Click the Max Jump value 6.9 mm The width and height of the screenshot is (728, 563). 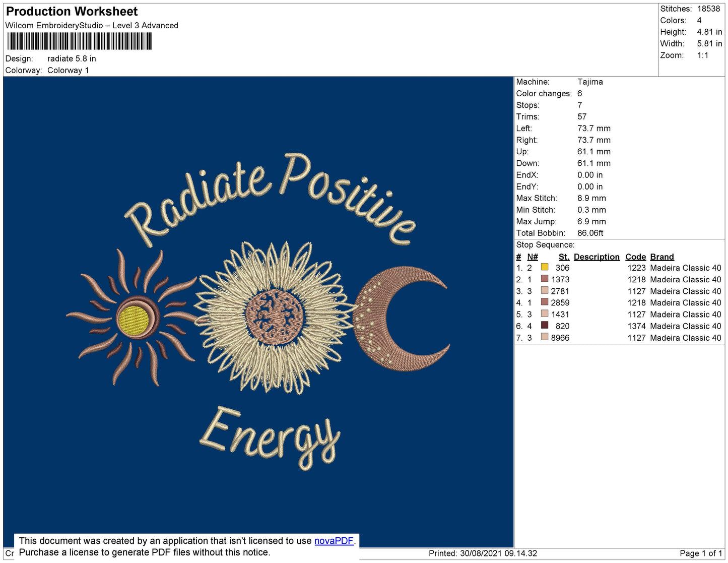point(592,221)
